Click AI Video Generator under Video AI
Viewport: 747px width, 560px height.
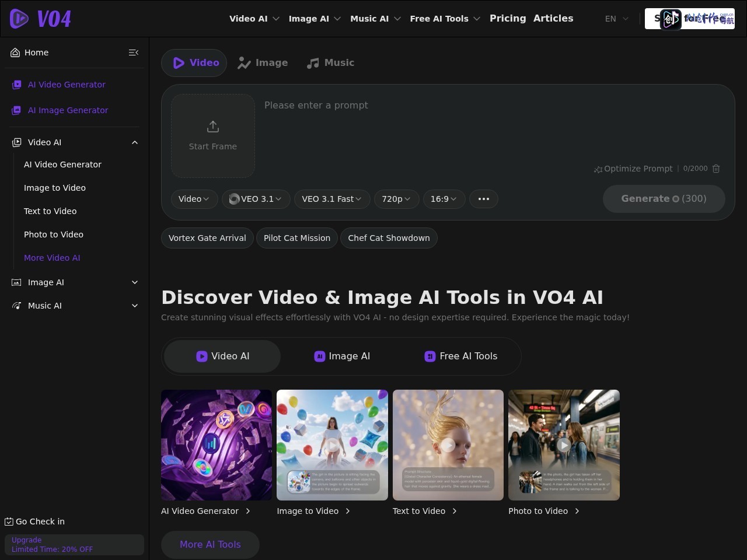coord(62,164)
